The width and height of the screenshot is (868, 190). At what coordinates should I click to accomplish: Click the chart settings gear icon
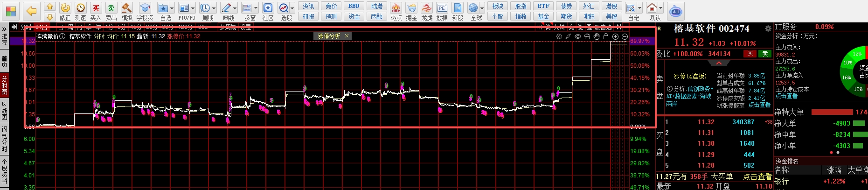coord(559,36)
